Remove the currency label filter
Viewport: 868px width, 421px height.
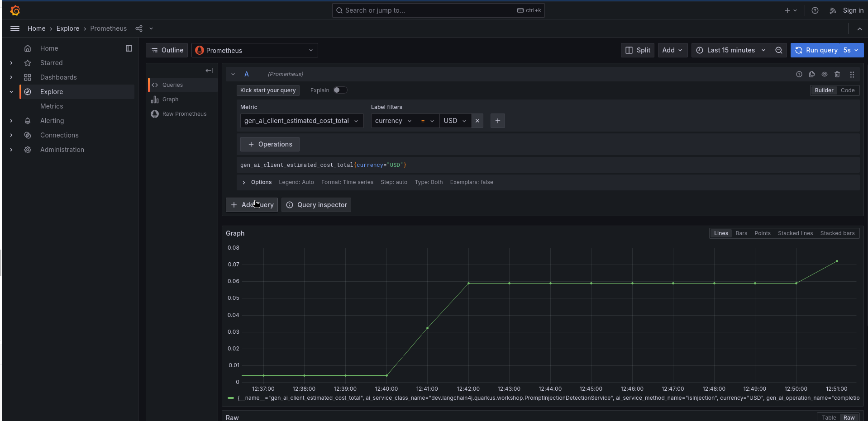[x=477, y=121]
